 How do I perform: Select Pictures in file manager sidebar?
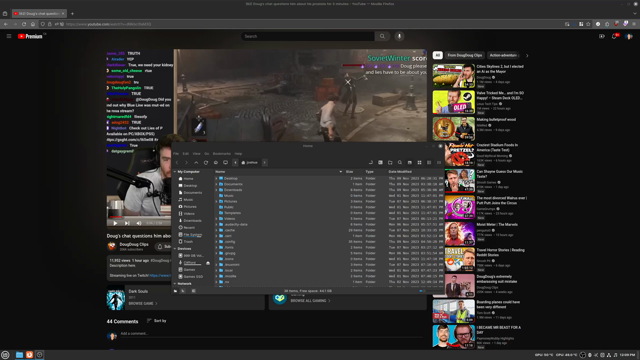click(x=190, y=207)
